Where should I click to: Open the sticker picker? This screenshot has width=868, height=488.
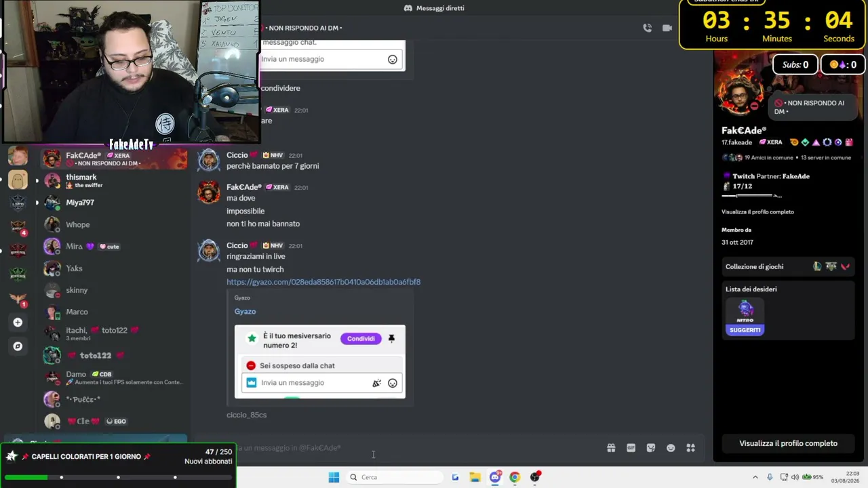[651, 448]
